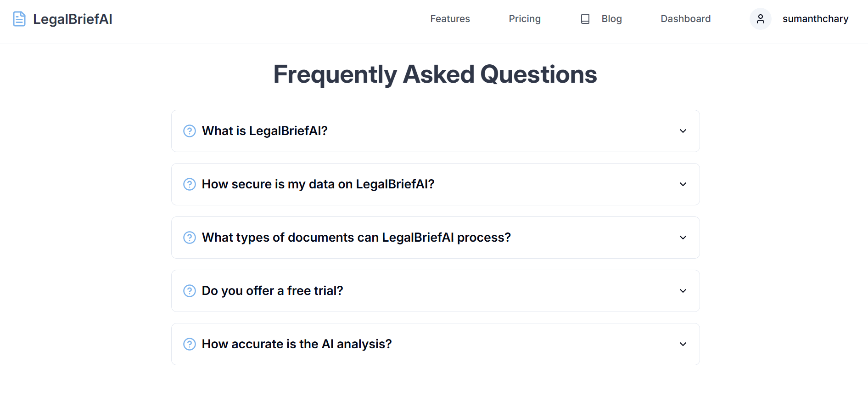
Task: Expand the data security question chevron
Action: click(x=683, y=184)
